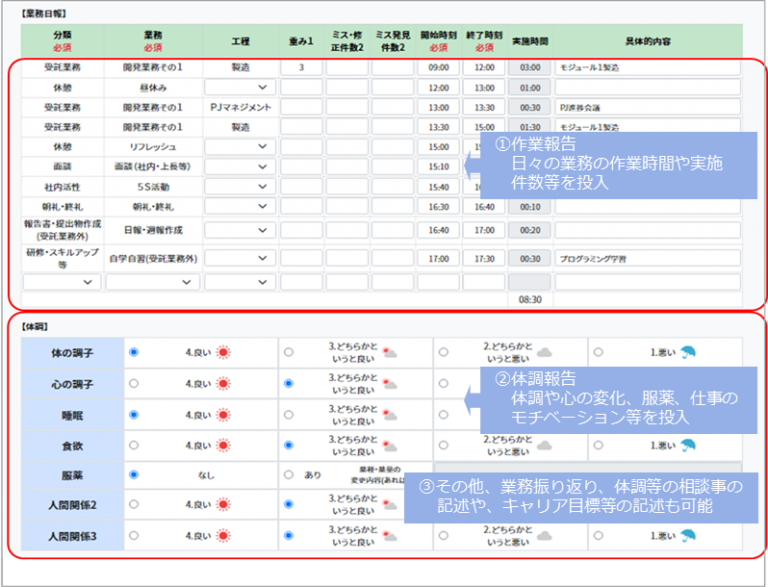The width and height of the screenshot is (768, 587).
Task: Click 社内活性 cell in 分類 column
Action: point(62,187)
